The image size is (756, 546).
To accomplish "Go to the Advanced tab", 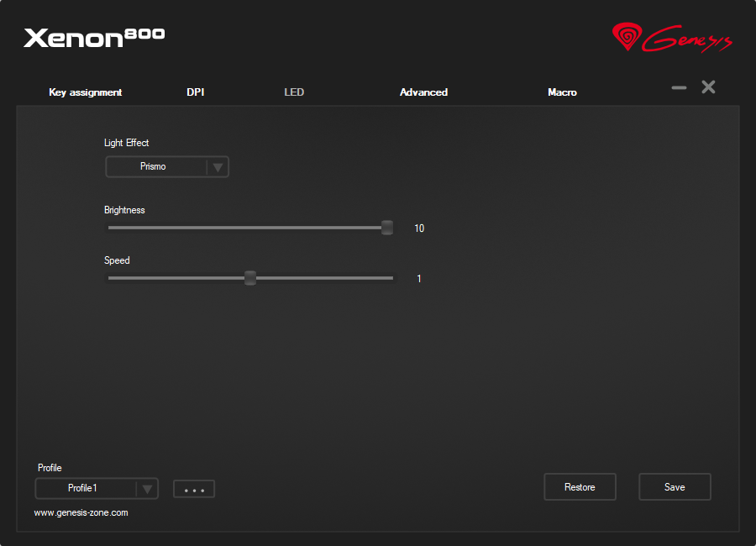I will 424,92.
